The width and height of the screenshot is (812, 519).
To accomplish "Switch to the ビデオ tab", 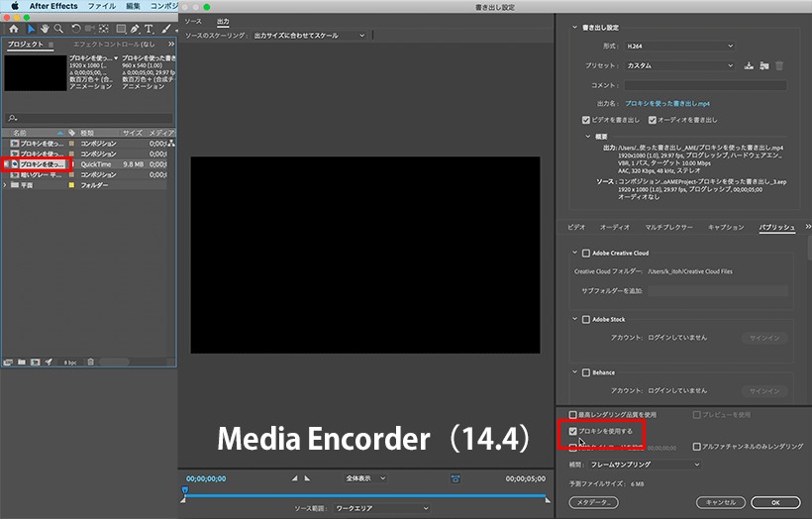I will point(576,227).
